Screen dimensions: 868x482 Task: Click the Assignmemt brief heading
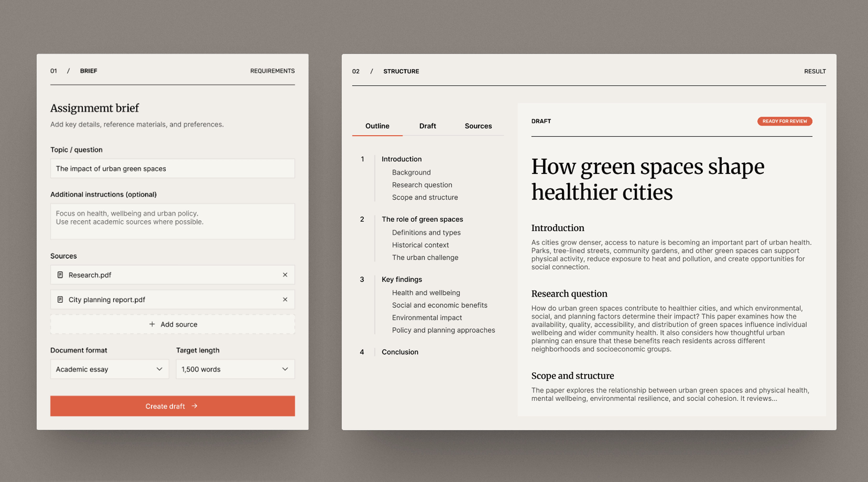[94, 108]
